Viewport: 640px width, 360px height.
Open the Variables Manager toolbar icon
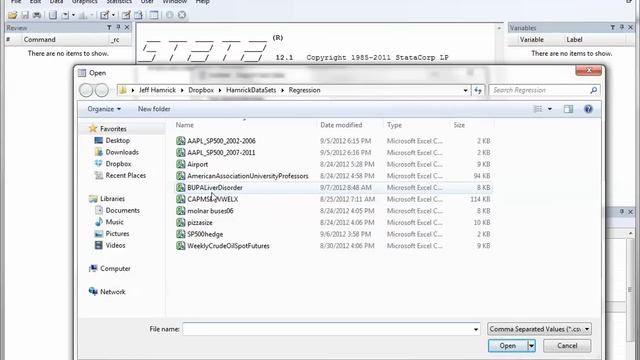click(x=154, y=15)
